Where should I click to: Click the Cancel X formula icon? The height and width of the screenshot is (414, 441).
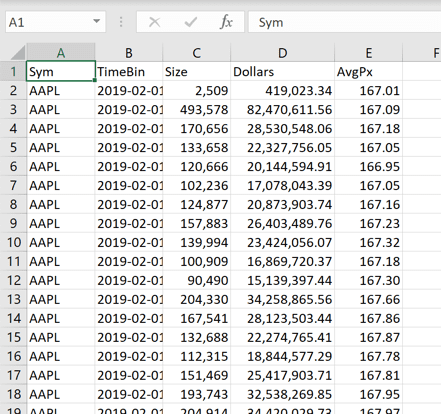[x=154, y=22]
